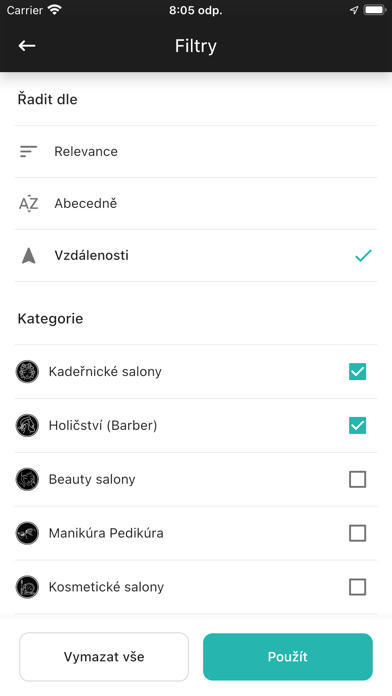The height and width of the screenshot is (696, 392).
Task: Choose Abecedně sort option
Action: coord(196,203)
